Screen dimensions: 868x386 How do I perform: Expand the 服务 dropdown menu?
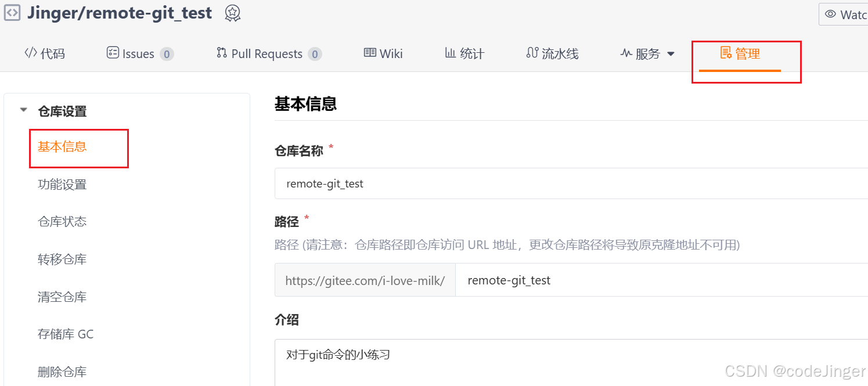coord(647,54)
